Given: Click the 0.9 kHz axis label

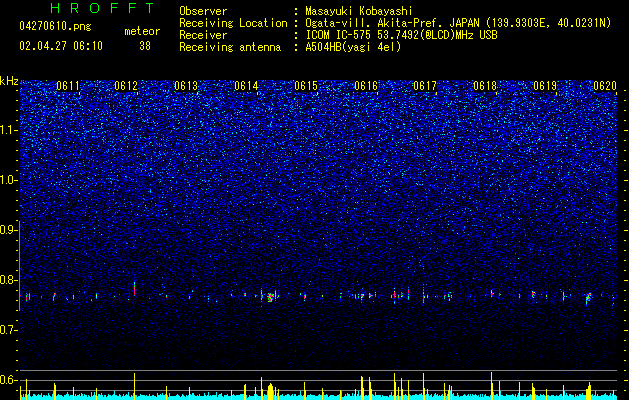Looking at the screenshot, I should click(8, 230).
